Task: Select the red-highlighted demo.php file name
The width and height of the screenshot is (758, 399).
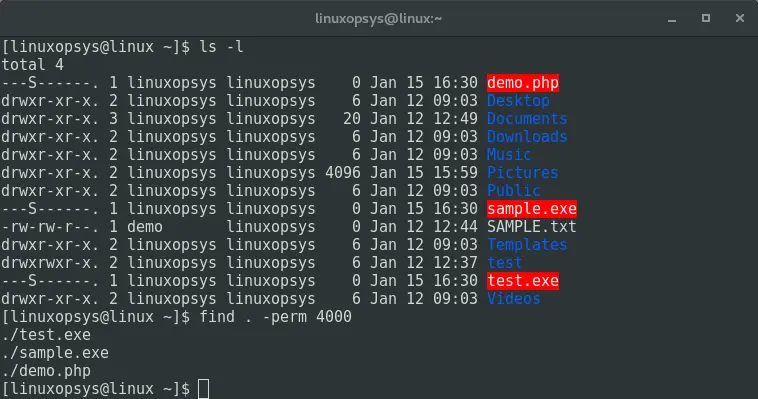Action: click(523, 83)
